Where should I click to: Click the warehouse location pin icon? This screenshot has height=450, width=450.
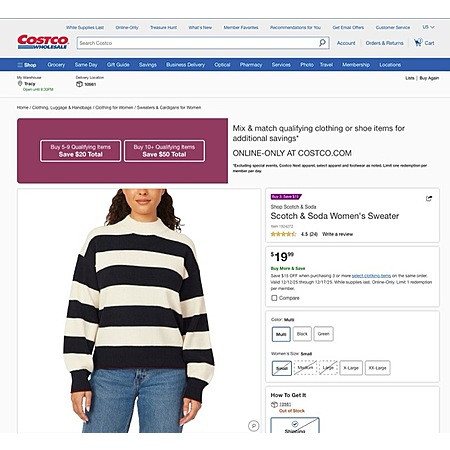pos(20,83)
